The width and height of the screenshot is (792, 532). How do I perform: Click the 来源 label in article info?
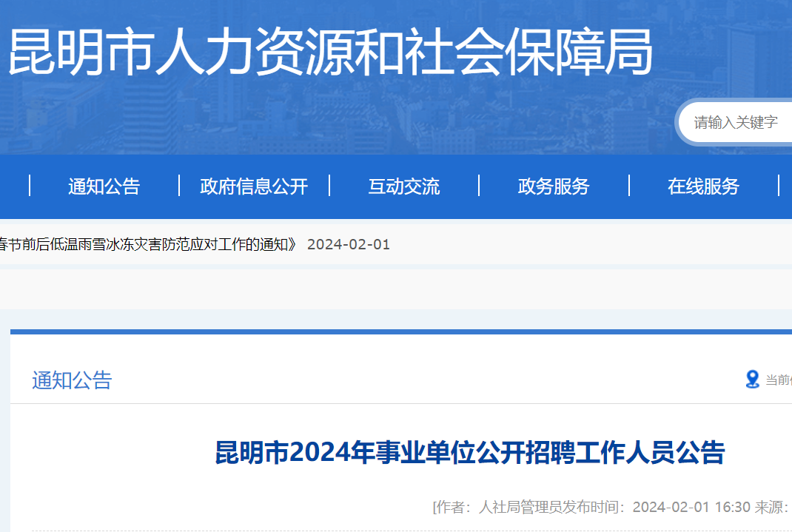tap(768, 507)
